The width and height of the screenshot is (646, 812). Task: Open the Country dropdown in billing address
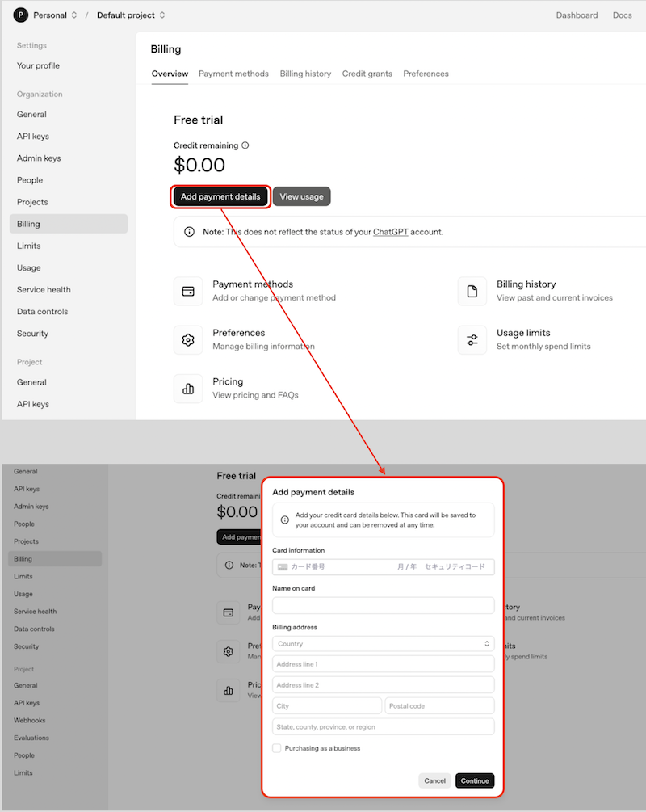(383, 644)
